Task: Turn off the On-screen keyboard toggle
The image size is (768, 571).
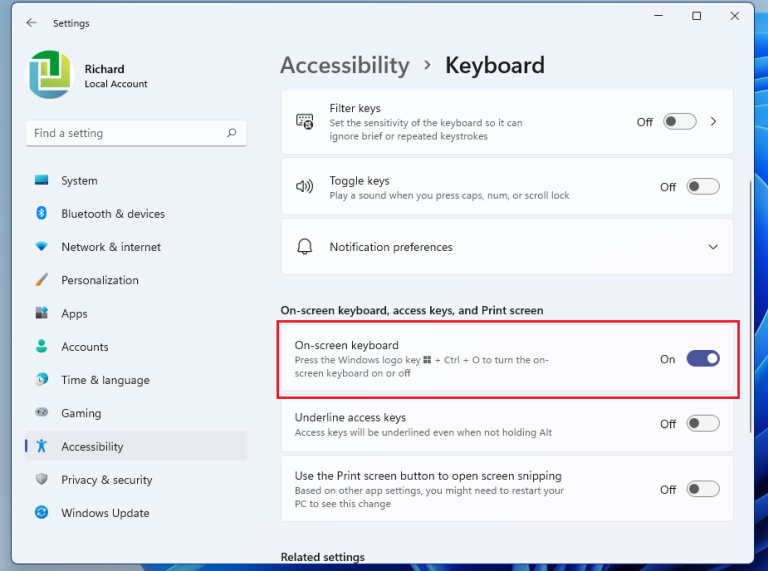Action: [x=702, y=358]
